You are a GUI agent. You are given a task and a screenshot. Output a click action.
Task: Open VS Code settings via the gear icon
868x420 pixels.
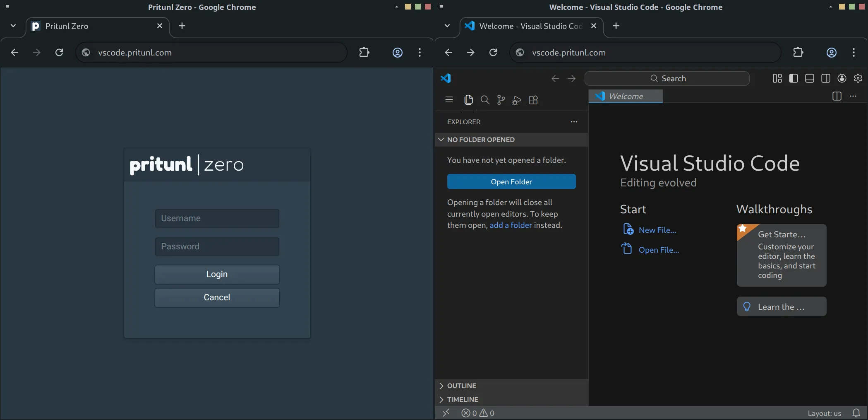coord(858,78)
